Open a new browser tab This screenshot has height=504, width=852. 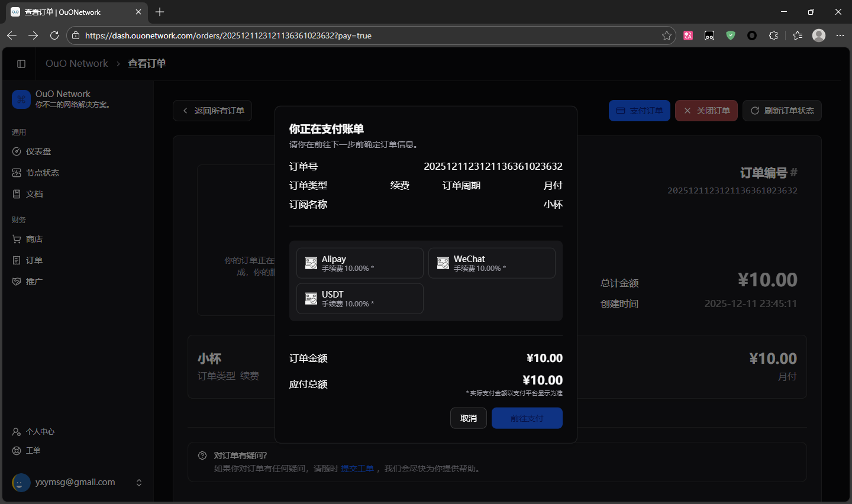[x=160, y=12]
